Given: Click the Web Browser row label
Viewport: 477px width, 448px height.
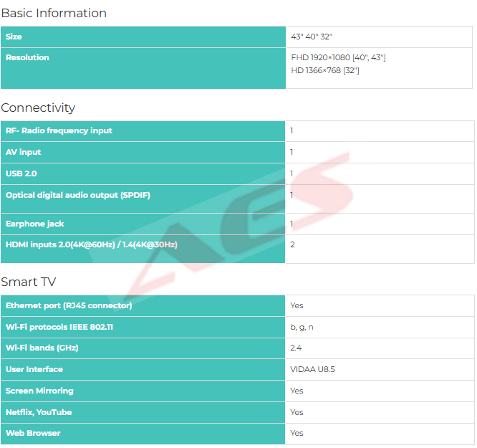Looking at the screenshot, I should pos(33,433).
